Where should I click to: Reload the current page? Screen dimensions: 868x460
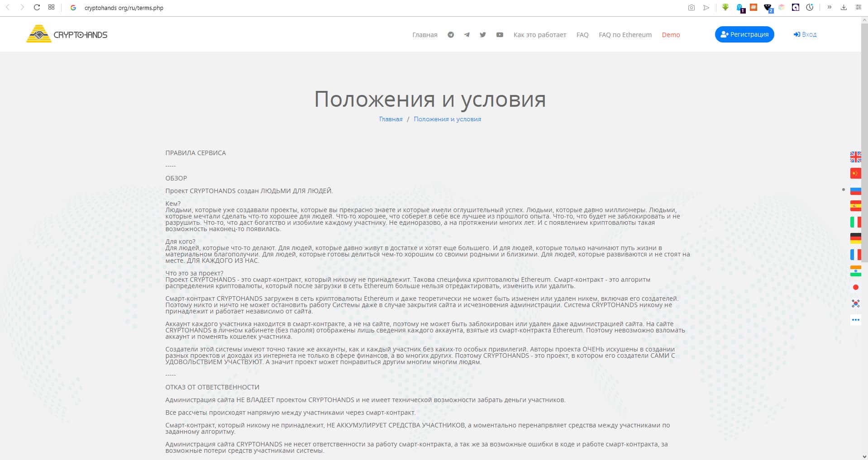coord(37,7)
